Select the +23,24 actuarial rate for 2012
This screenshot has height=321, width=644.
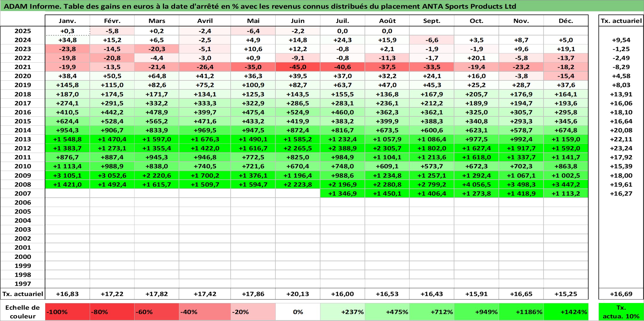pyautogui.click(x=621, y=148)
